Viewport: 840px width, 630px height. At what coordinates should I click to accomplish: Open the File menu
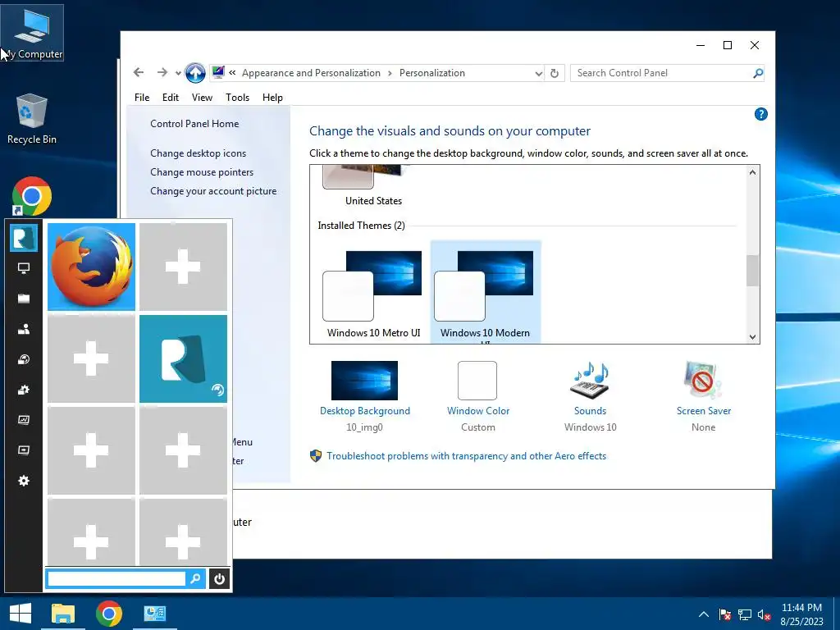pos(141,98)
